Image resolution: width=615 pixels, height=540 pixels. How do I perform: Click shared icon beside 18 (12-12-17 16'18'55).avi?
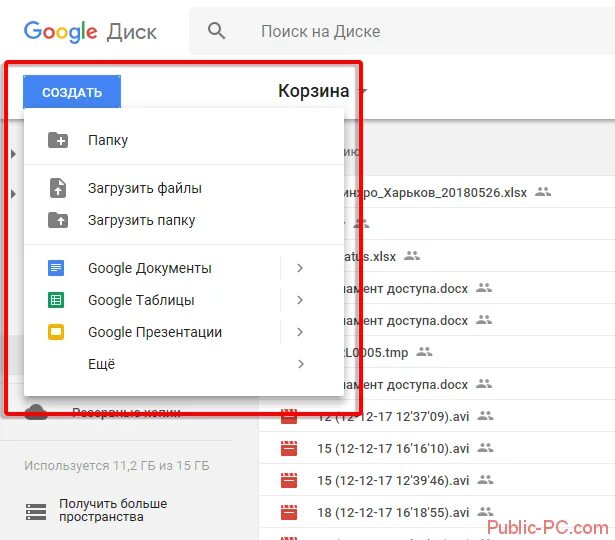click(486, 511)
